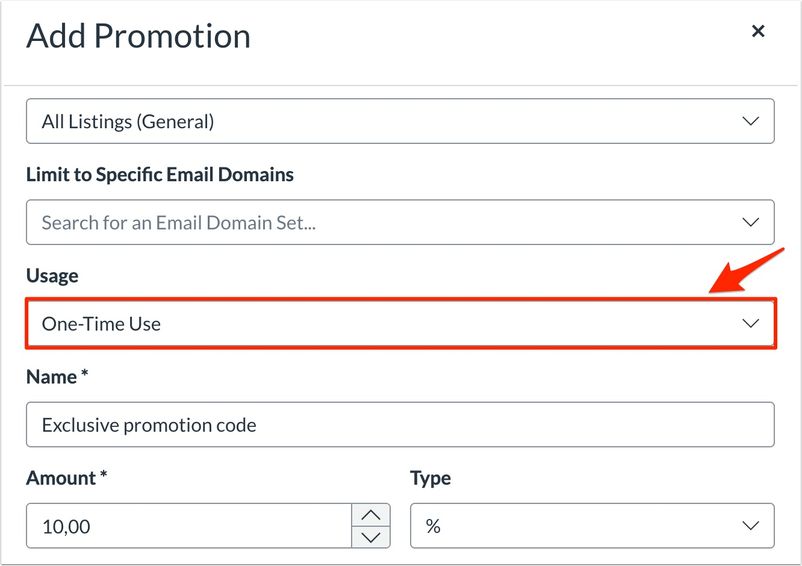The image size is (802, 566).
Task: Click into the Amount field showing 10,00
Action: [x=190, y=526]
